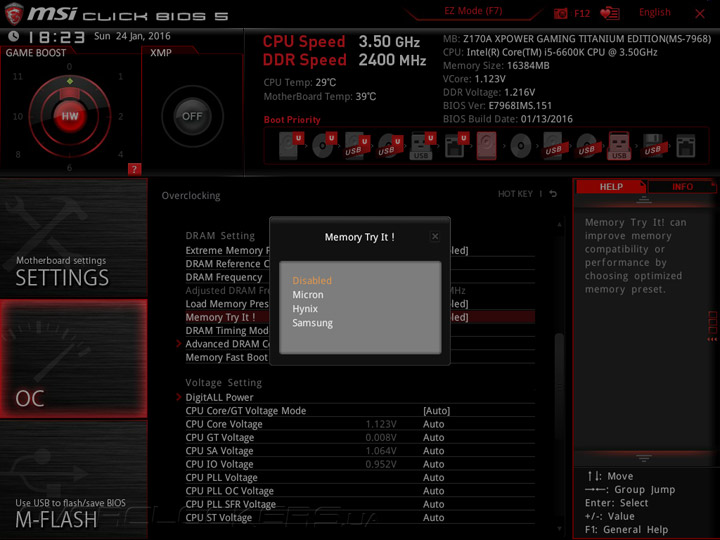Choose Samsung memory preset

[x=312, y=323]
